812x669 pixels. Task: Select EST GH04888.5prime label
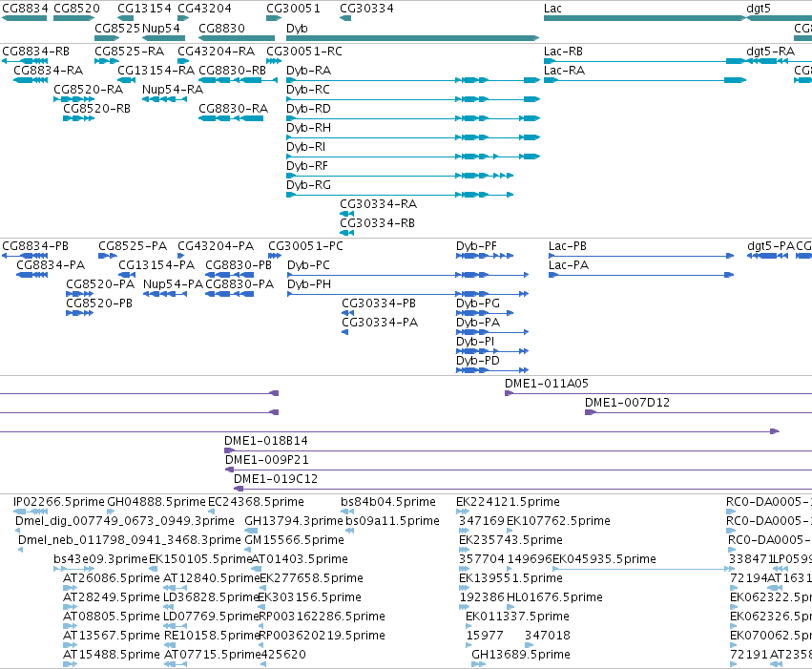tap(156, 502)
